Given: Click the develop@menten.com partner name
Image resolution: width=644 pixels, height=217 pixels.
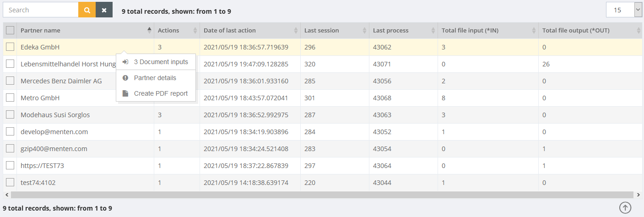Looking at the screenshot, I should tap(54, 132).
